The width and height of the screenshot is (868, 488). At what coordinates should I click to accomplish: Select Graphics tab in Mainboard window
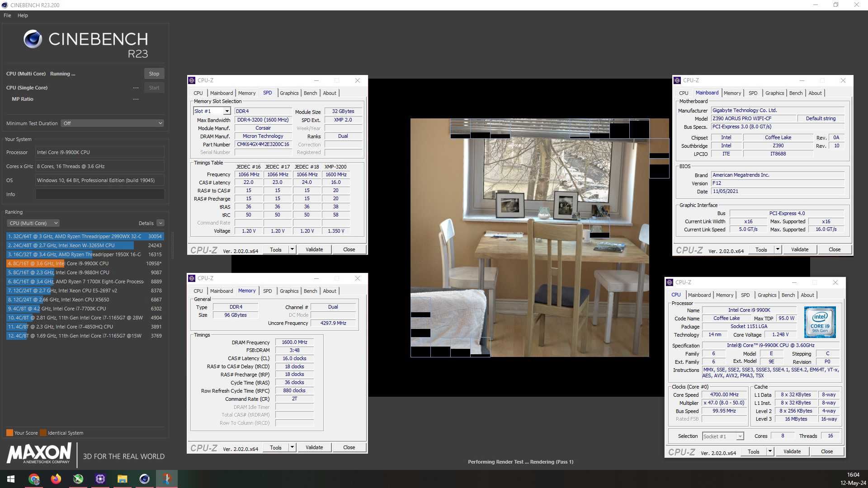pyautogui.click(x=774, y=93)
